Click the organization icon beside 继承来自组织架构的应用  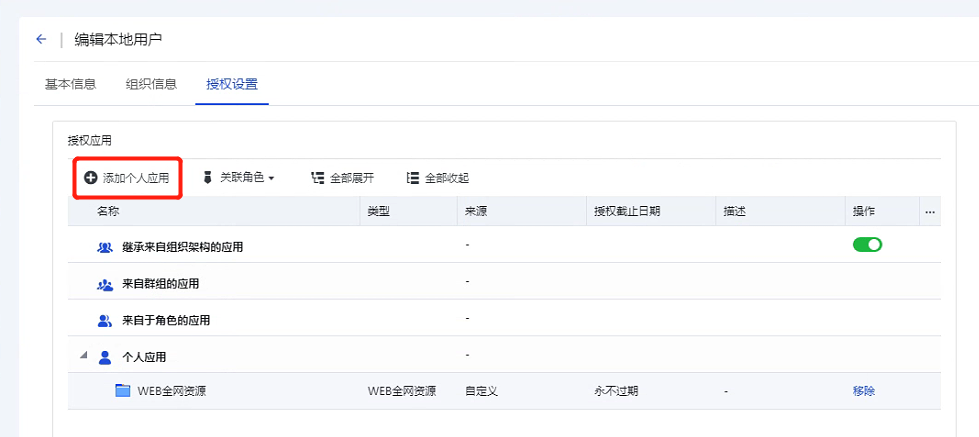105,247
